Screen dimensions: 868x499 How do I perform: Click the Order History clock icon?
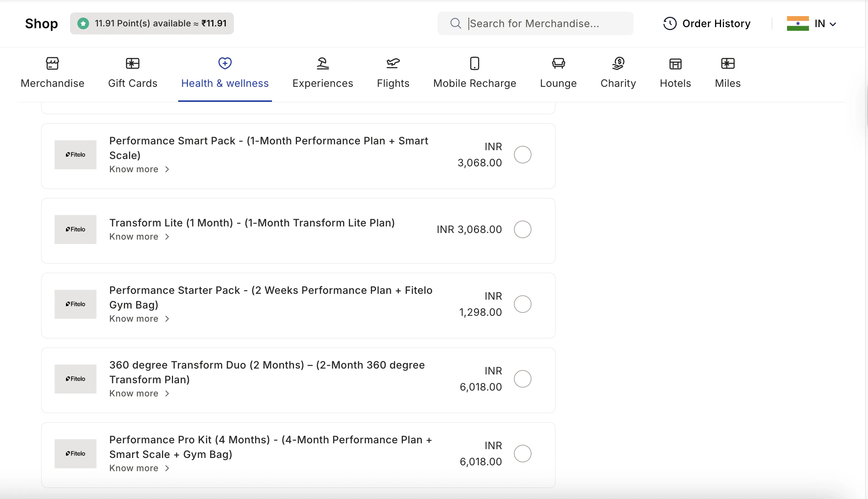(x=670, y=23)
